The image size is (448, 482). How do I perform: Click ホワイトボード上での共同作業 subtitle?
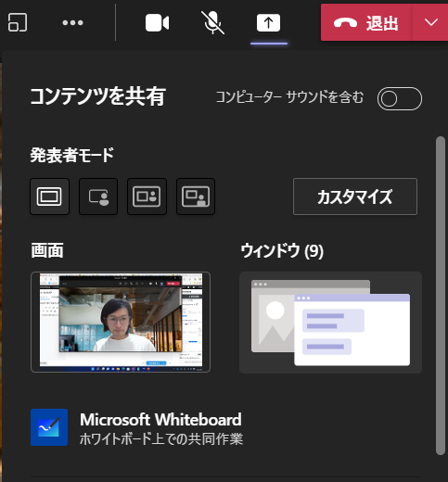click(x=161, y=439)
